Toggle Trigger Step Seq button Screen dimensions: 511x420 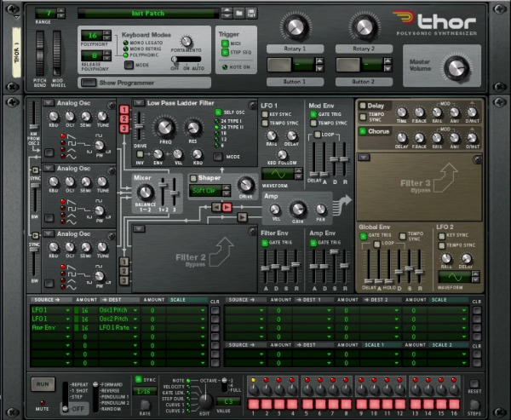pos(225,52)
